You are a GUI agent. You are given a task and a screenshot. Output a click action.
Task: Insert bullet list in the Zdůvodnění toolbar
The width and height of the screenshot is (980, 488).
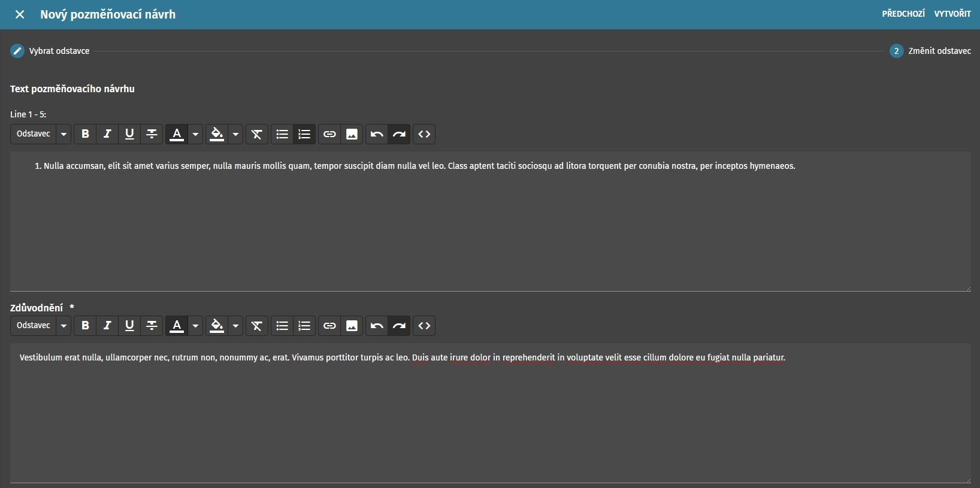282,326
